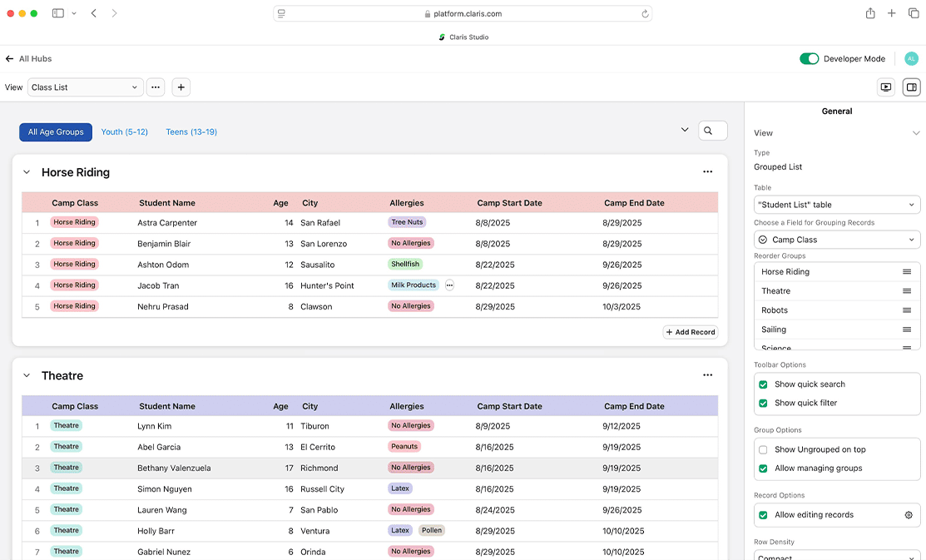Open the Student List table selector

[x=836, y=204]
